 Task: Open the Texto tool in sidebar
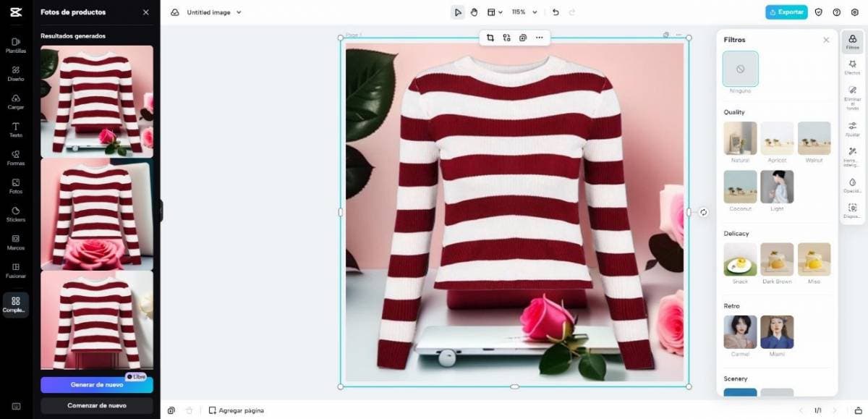pos(15,130)
